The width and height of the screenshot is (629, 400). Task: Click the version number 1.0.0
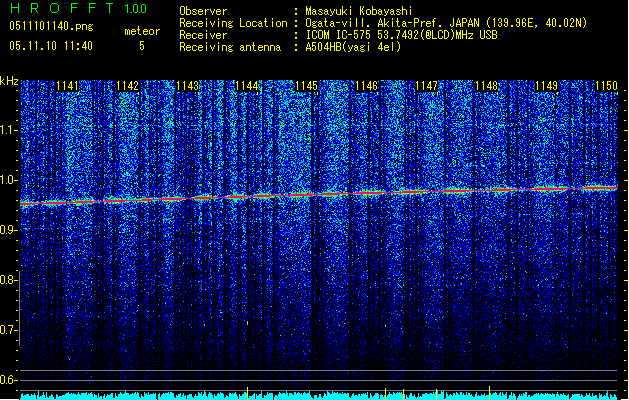coord(137,8)
